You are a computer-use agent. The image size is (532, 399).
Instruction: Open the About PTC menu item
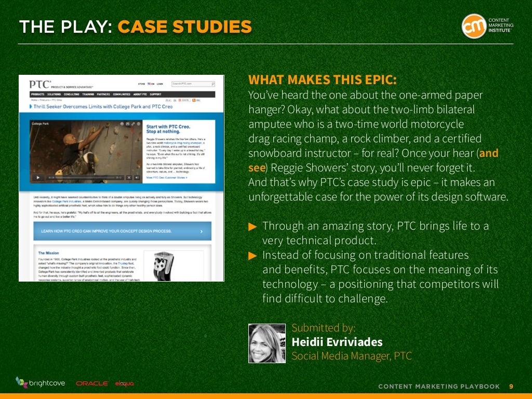(x=140, y=95)
